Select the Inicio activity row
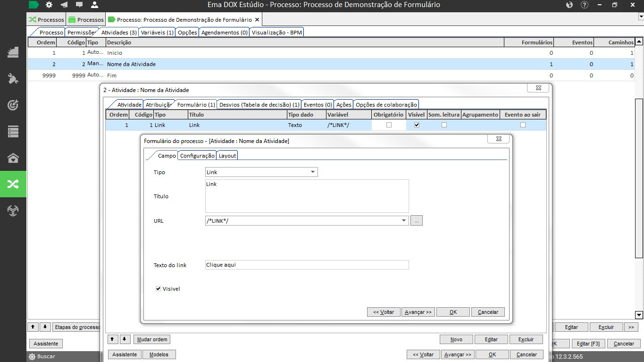 [x=331, y=53]
